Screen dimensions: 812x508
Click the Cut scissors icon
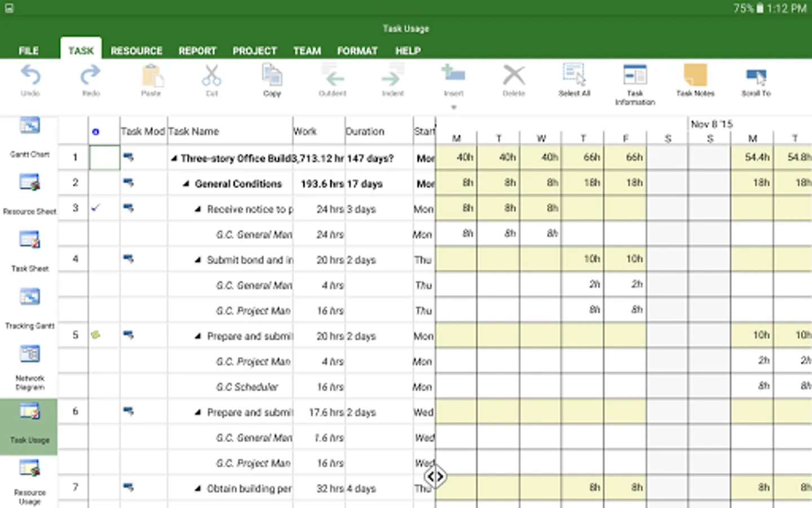pos(212,76)
